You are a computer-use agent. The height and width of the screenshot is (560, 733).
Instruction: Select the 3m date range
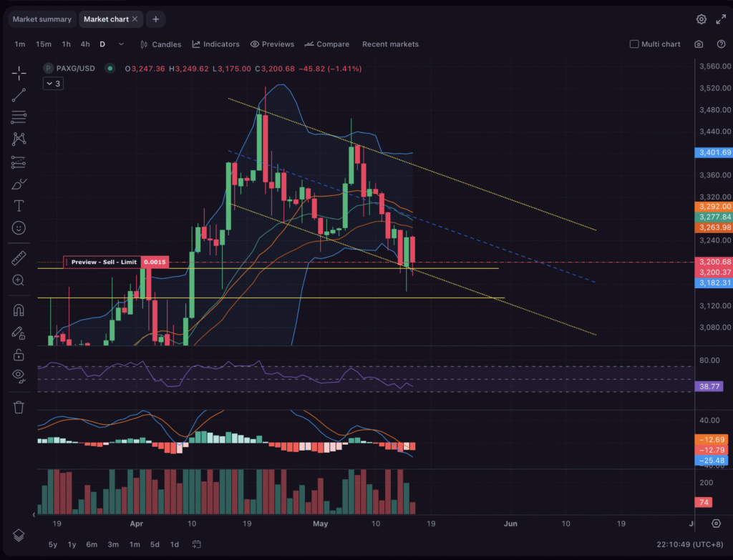coord(113,544)
